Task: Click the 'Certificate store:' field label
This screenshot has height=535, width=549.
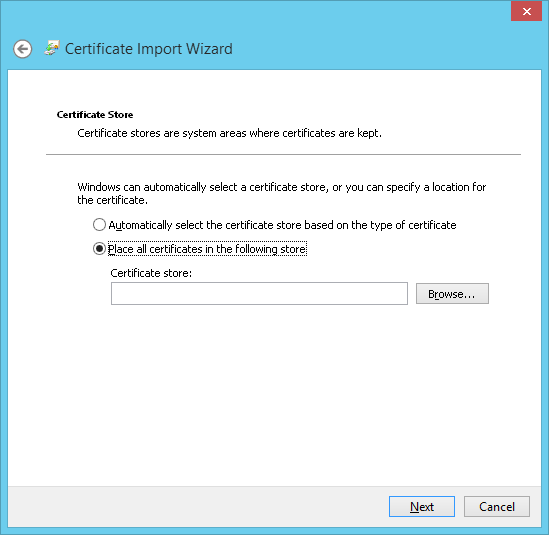Action: click(x=151, y=273)
